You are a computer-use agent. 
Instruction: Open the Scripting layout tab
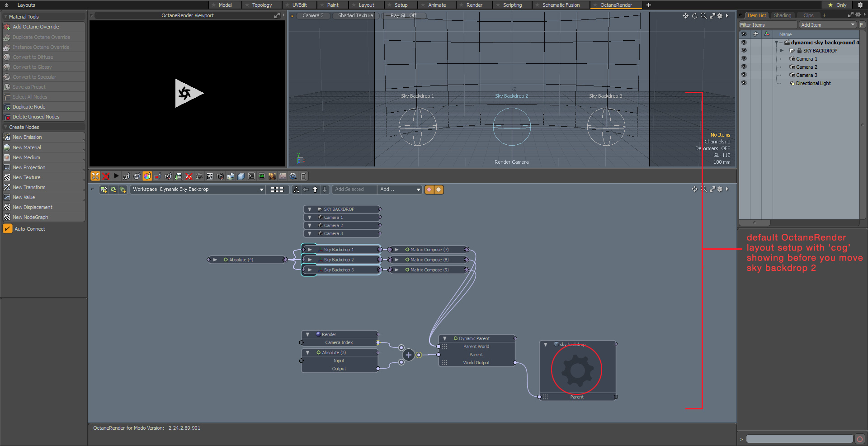pyautogui.click(x=512, y=5)
